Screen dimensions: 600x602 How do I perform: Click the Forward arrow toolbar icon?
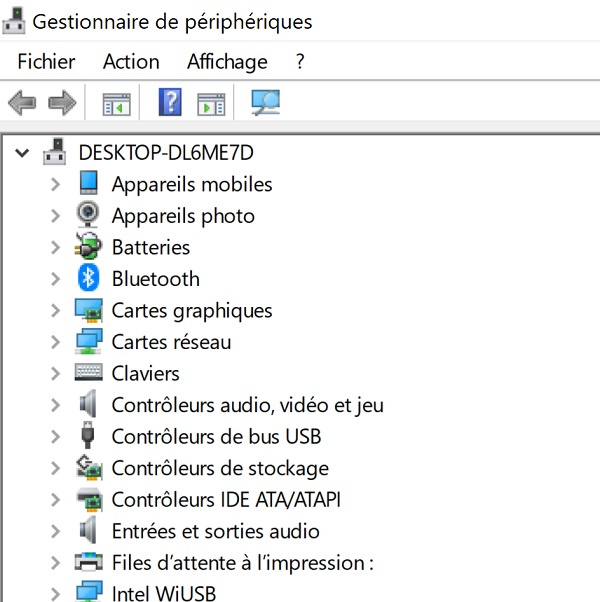(62, 103)
